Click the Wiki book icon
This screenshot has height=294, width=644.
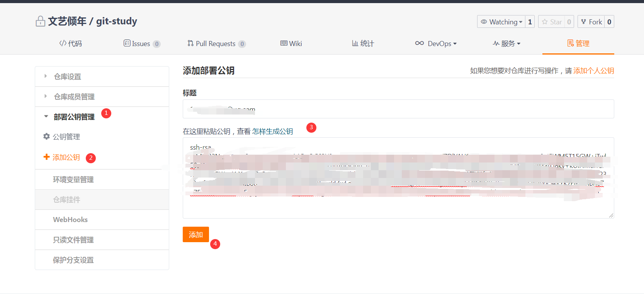284,43
